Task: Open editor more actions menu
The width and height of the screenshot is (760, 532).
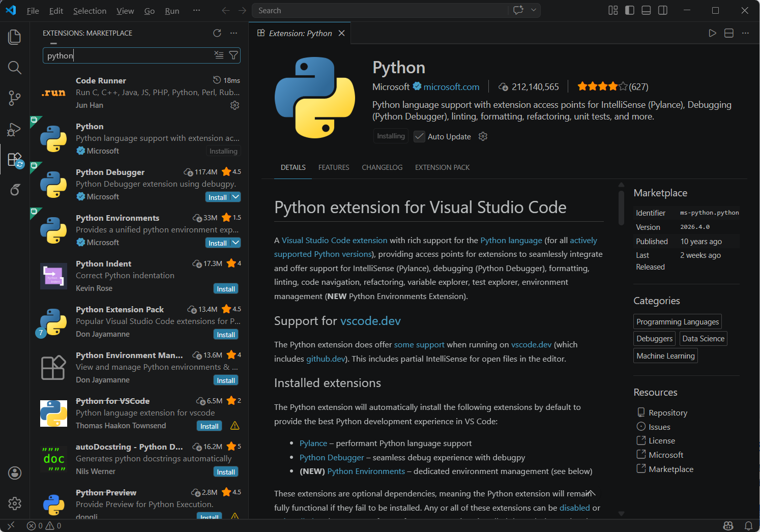Action: (x=745, y=33)
